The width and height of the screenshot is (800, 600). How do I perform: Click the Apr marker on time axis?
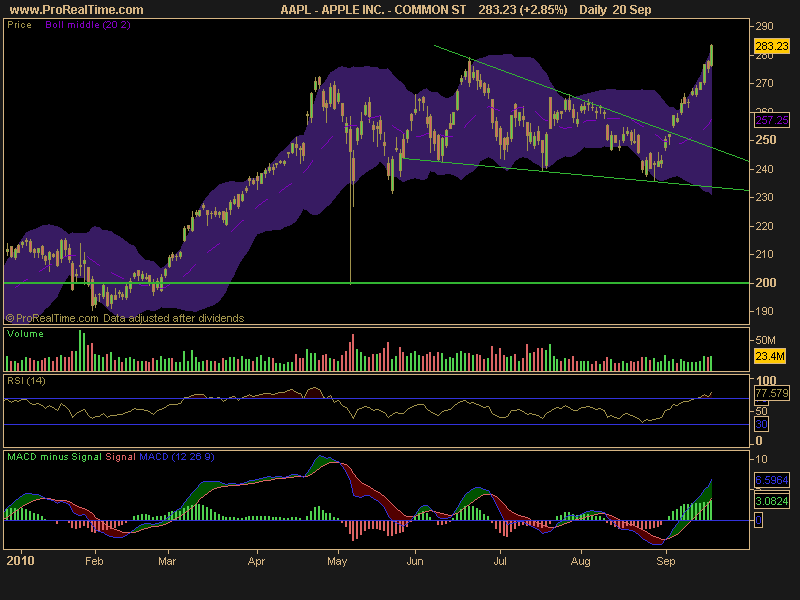(x=256, y=561)
